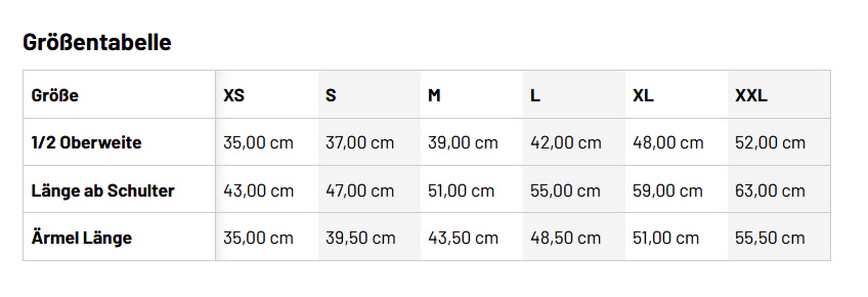Click the 35,00 cm Oberweite XS cell
Image resolution: width=868 pixels, height=297 pixels.
[258, 143]
